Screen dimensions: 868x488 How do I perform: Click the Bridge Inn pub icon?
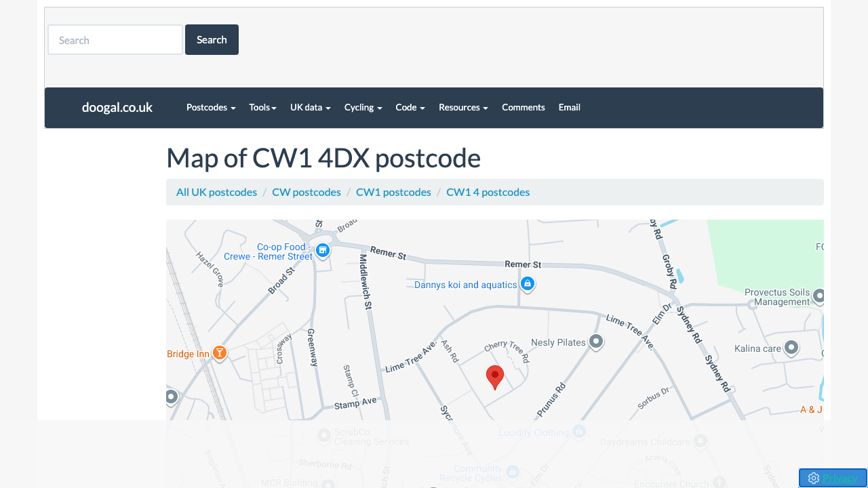point(220,352)
